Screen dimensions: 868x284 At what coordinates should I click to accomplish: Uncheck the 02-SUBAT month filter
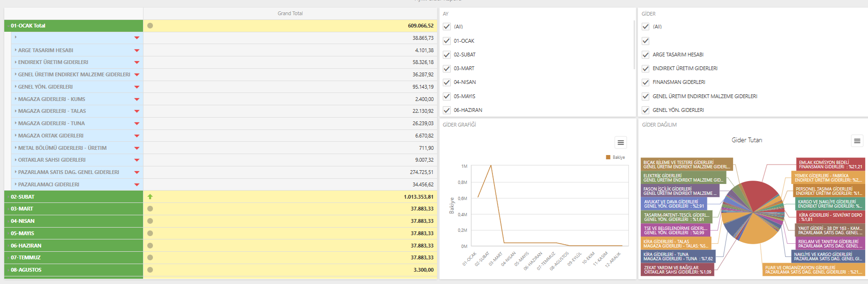(x=447, y=55)
